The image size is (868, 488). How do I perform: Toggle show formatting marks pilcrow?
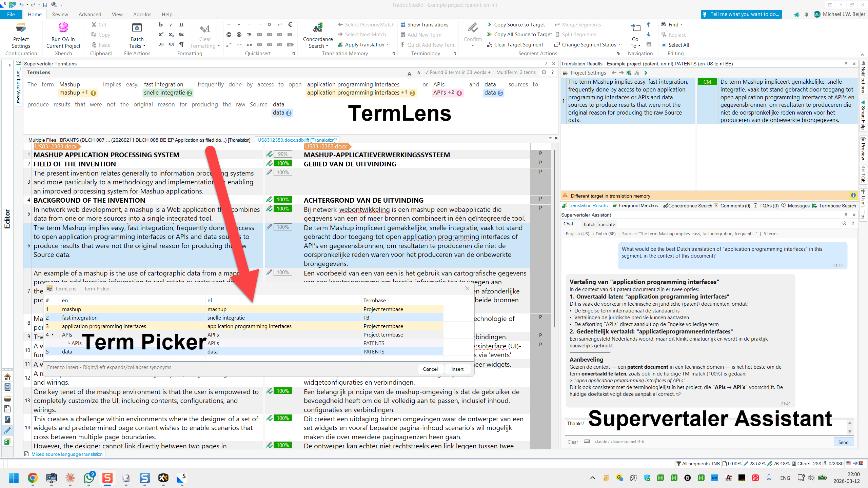[x=181, y=45]
